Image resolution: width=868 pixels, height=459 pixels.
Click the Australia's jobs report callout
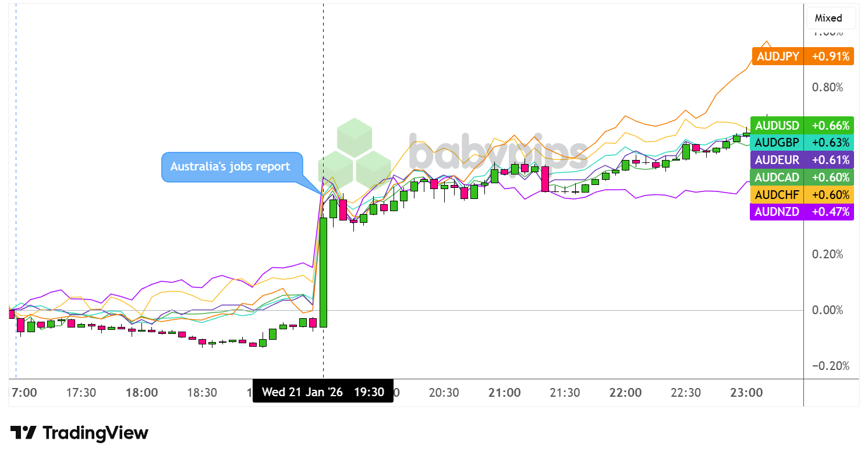231,167
